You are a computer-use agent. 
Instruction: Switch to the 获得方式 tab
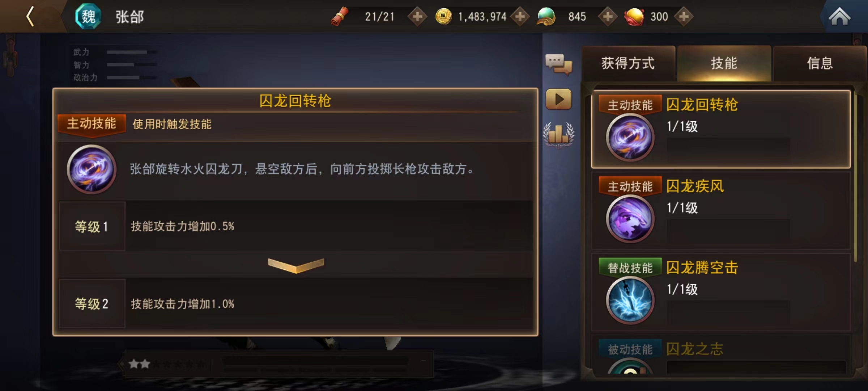click(x=629, y=63)
